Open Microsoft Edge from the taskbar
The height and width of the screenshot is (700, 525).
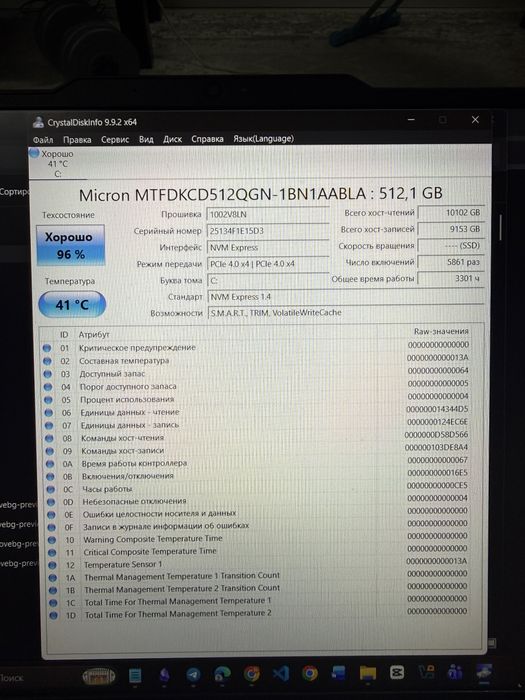click(222, 674)
